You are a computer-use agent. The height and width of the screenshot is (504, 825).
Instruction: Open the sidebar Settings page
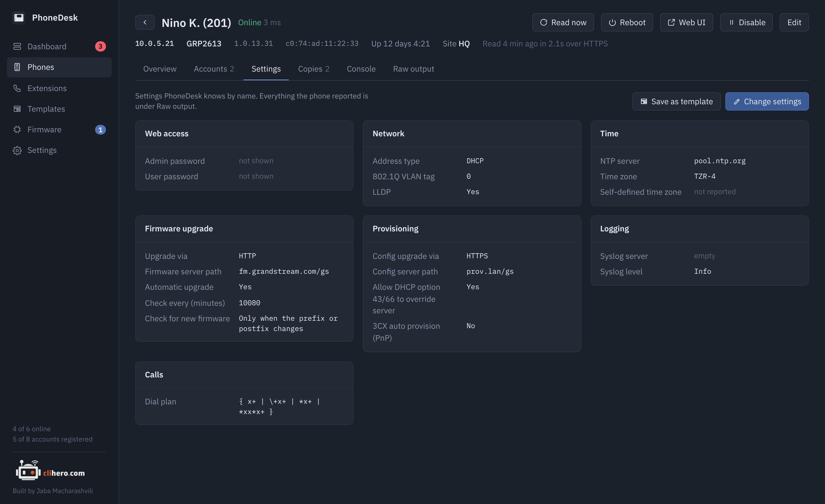(59, 150)
